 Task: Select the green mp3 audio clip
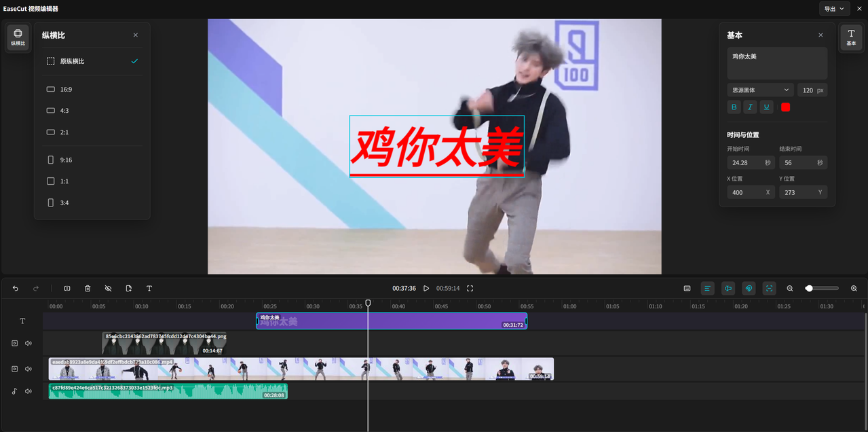point(168,391)
